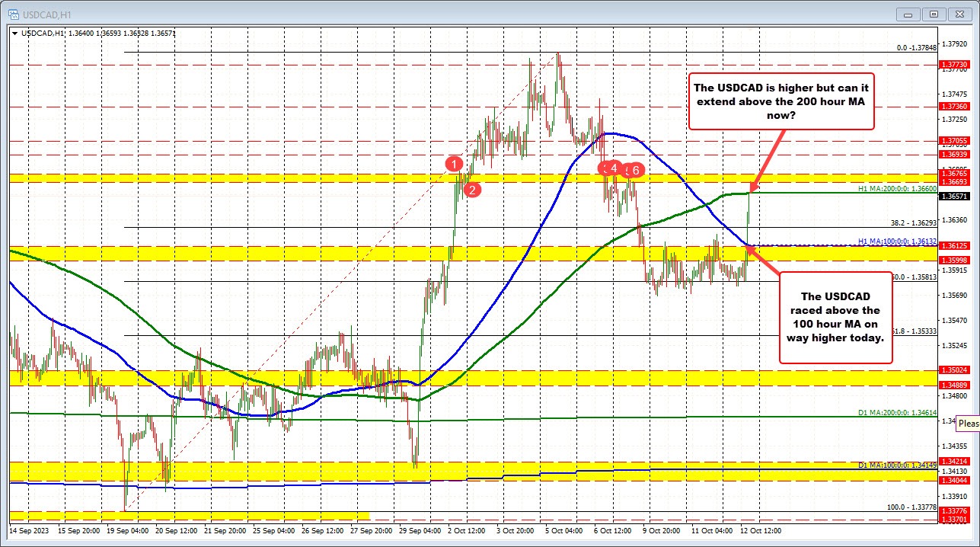980x547 pixels.
Task: Select the 'raced above the 100 hour MA' box
Action: [835, 316]
